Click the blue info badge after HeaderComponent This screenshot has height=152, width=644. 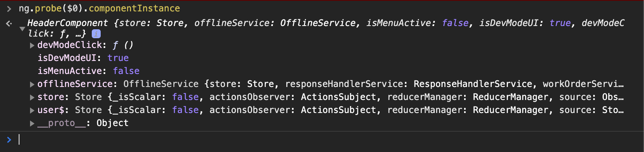[x=96, y=34]
